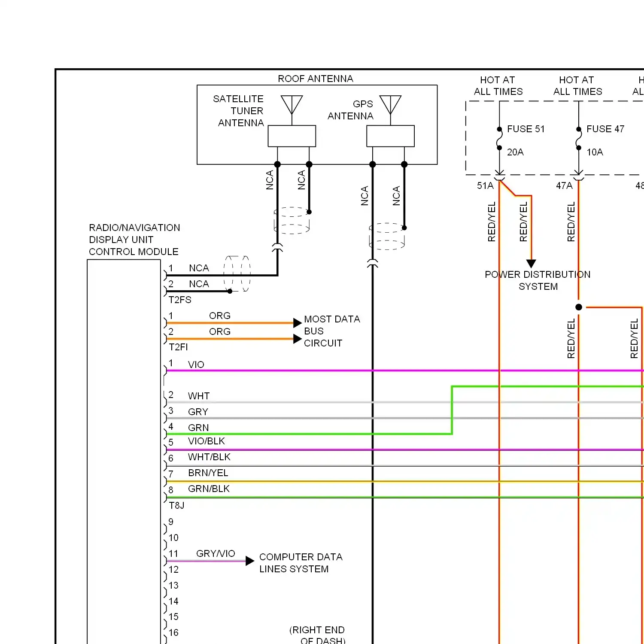Screen dimensions: 644x644
Task: Click pin number 12 on the module
Action: point(173,569)
